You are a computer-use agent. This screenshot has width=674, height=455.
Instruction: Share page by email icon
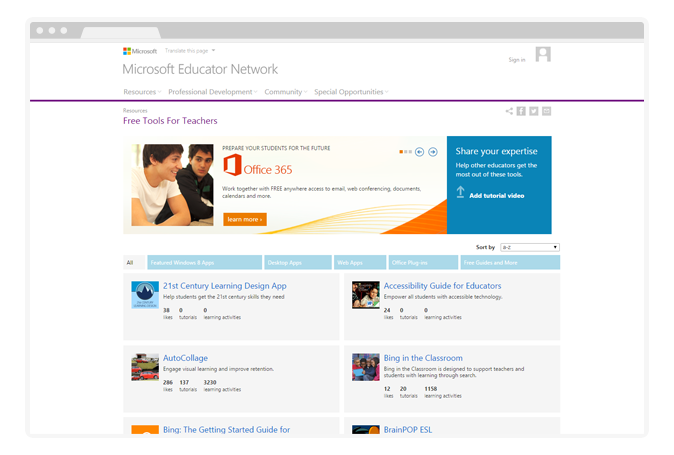click(546, 111)
